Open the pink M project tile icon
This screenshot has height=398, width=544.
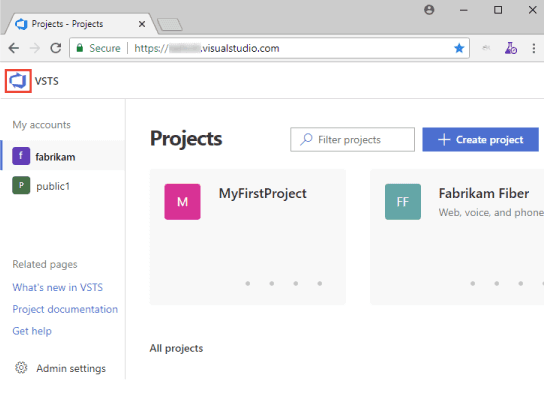tap(182, 202)
